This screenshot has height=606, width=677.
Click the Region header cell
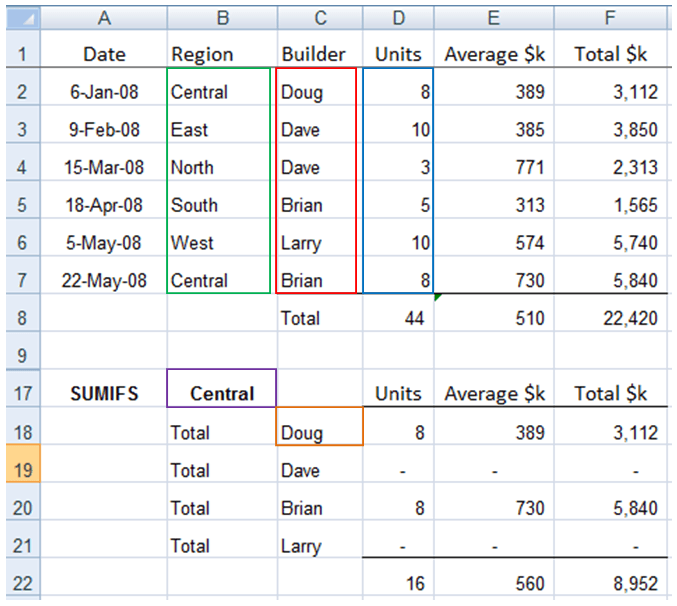tap(222, 48)
